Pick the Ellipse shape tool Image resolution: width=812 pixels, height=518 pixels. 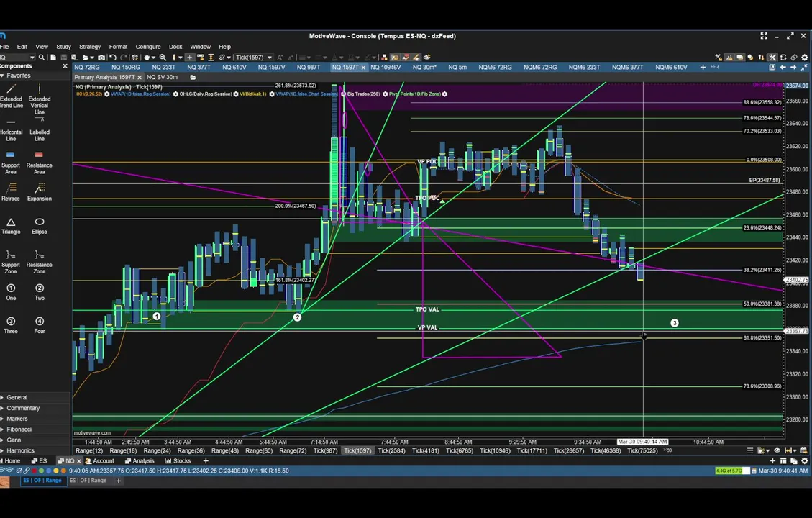point(40,227)
